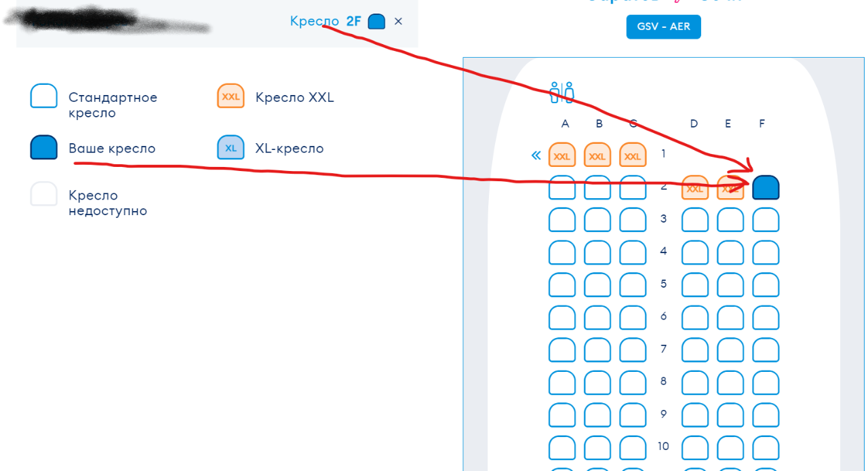
Task: Click the double chevron left of row 1
Action: [x=536, y=155]
